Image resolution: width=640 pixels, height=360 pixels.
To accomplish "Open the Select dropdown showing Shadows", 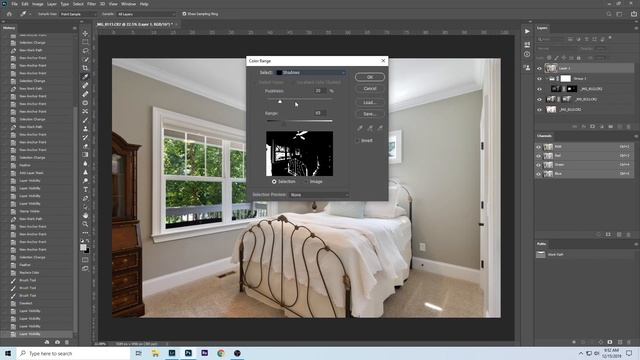I will (x=311, y=73).
